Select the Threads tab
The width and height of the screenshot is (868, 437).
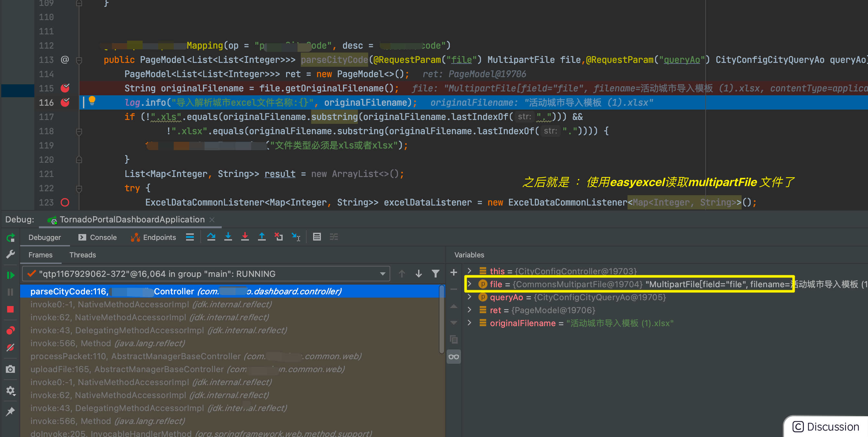tap(83, 255)
